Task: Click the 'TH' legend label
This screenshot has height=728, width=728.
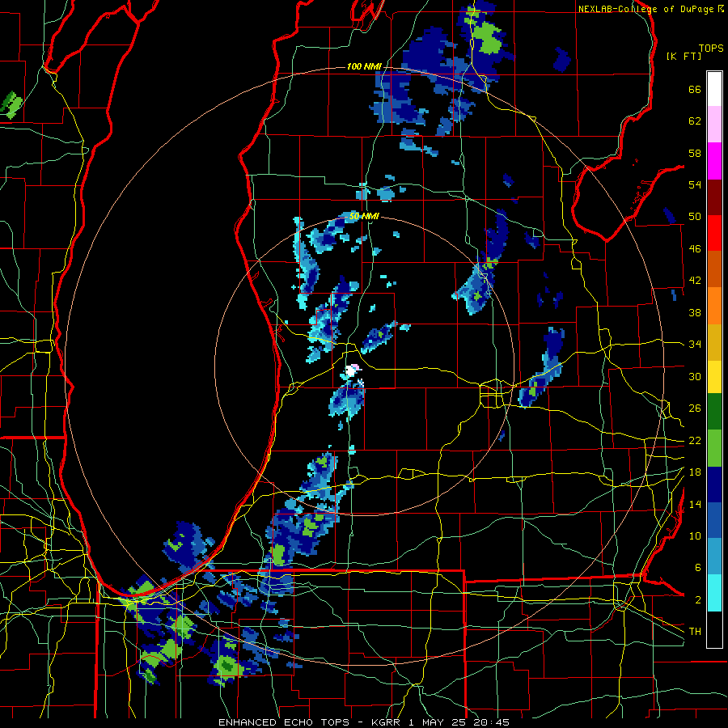Action: [695, 632]
